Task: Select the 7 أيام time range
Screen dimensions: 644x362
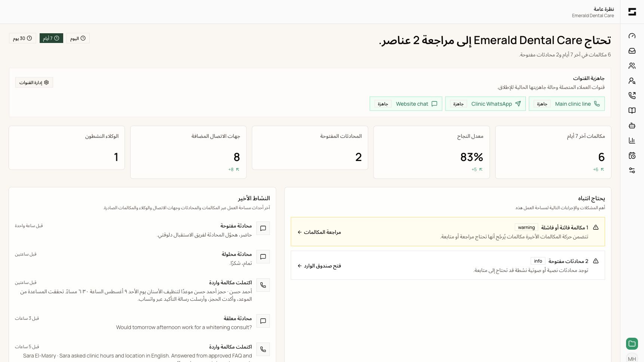Action: coord(51,38)
